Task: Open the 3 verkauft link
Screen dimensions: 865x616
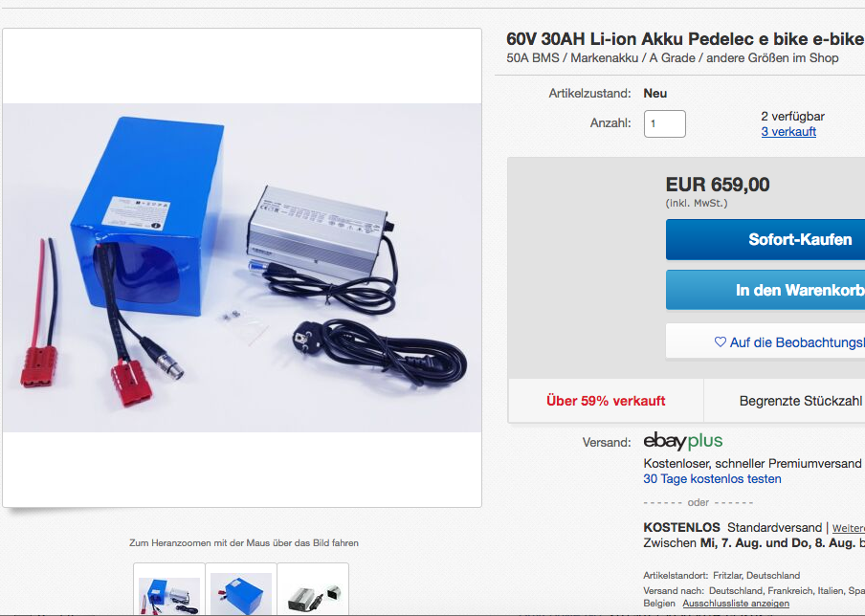Action: (x=788, y=132)
